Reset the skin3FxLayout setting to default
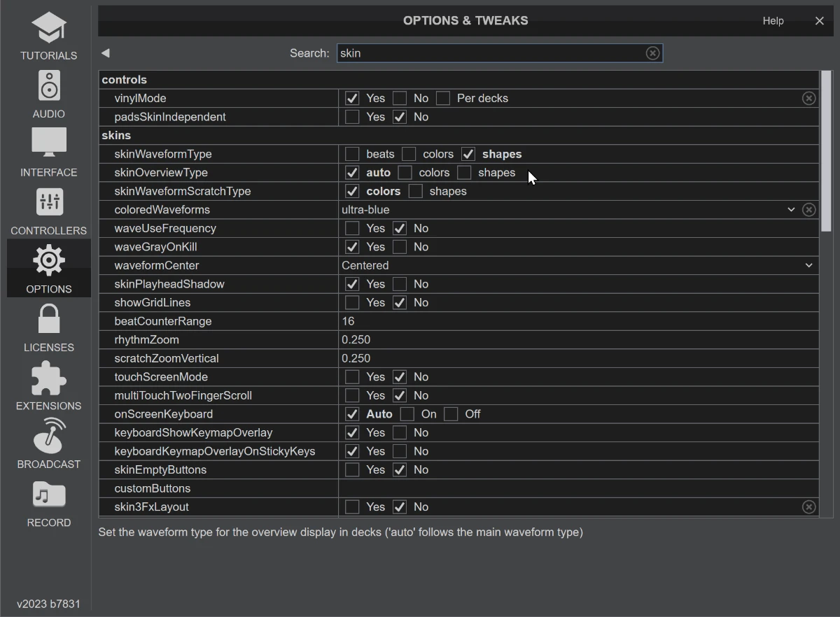The width and height of the screenshot is (840, 617). tap(808, 507)
